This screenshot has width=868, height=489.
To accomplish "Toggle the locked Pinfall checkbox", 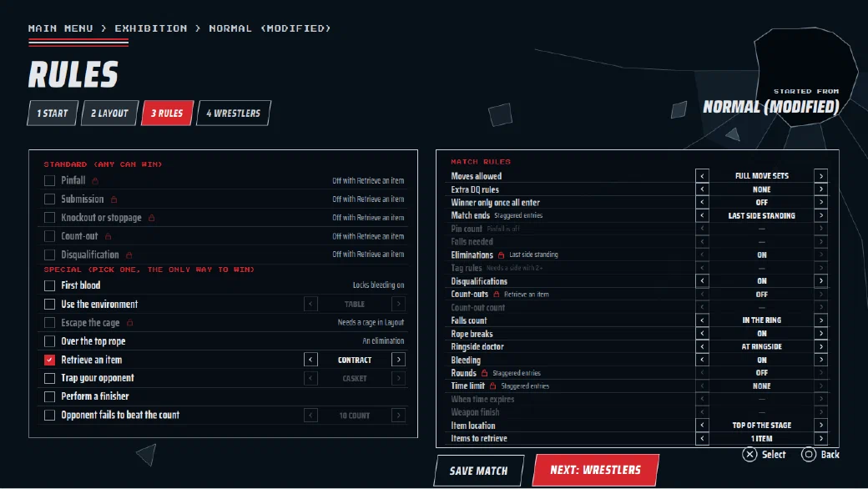I will (x=50, y=180).
